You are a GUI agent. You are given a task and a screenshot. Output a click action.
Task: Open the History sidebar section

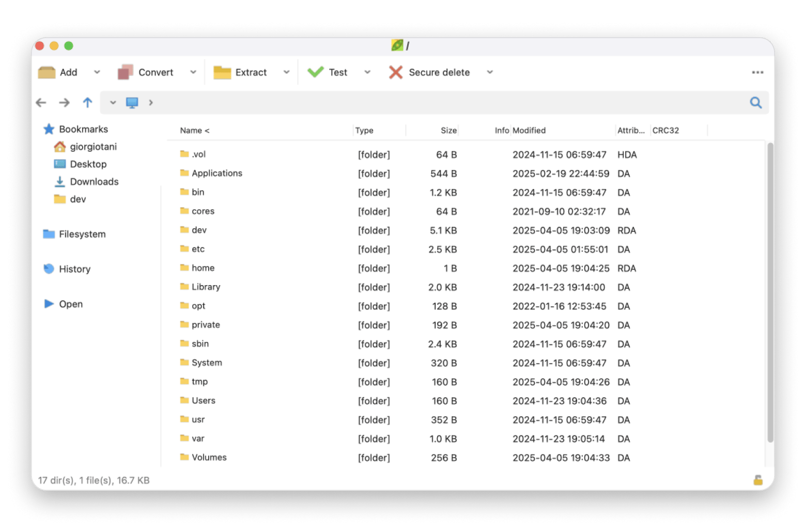pos(74,269)
